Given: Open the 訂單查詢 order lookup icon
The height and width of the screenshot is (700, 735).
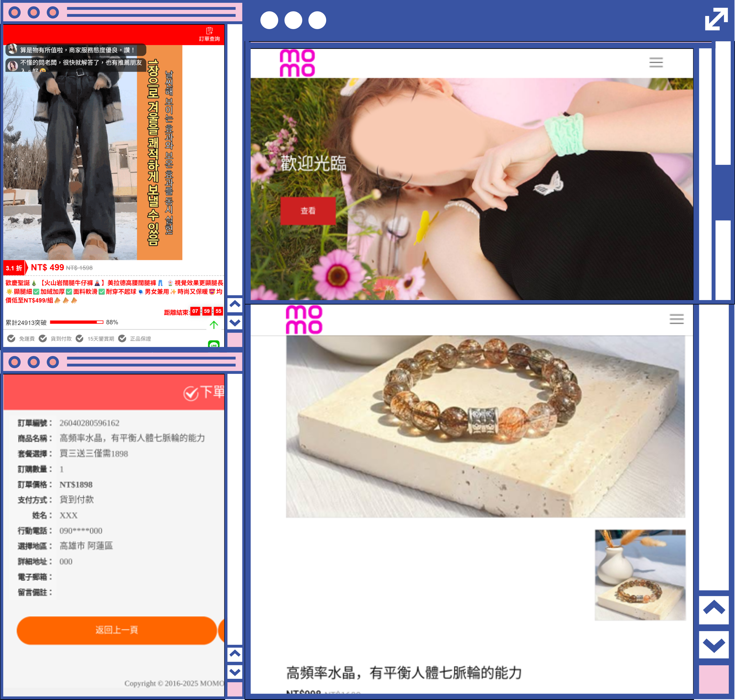Looking at the screenshot, I should [x=209, y=34].
